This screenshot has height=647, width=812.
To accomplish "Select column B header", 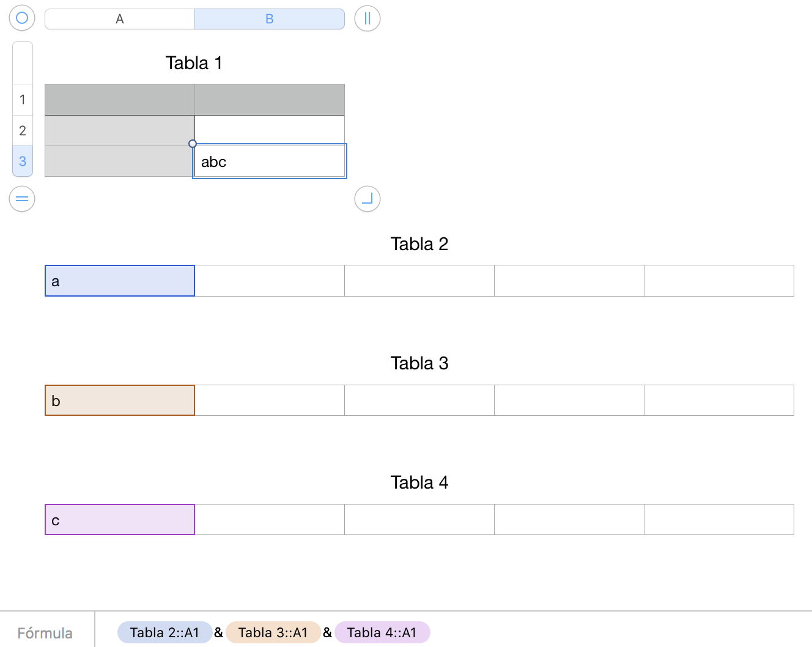I will click(x=270, y=19).
